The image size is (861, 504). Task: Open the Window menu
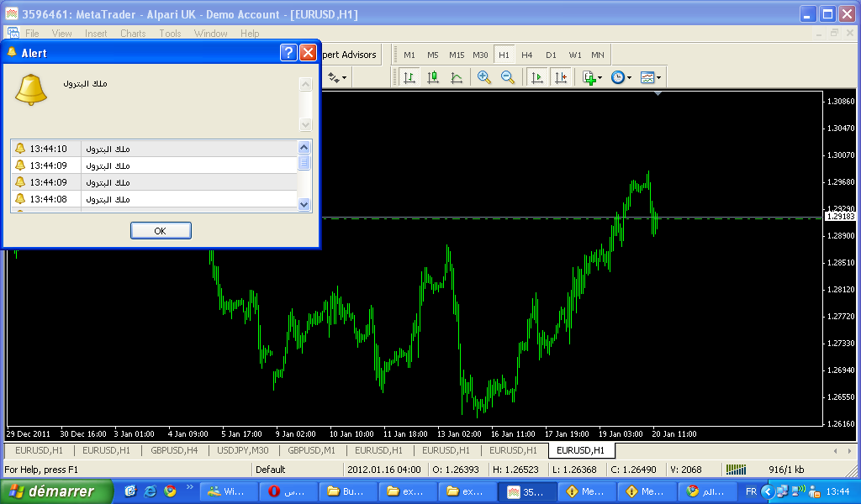(x=211, y=34)
